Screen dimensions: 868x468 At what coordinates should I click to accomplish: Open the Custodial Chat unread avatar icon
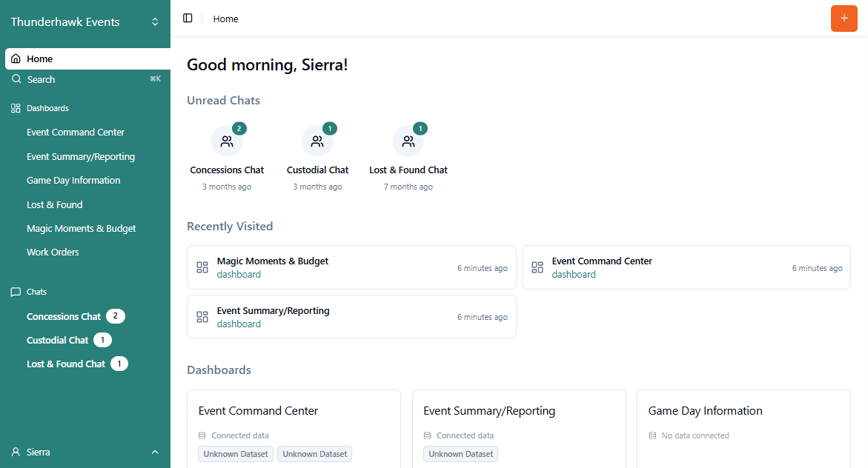pos(317,141)
